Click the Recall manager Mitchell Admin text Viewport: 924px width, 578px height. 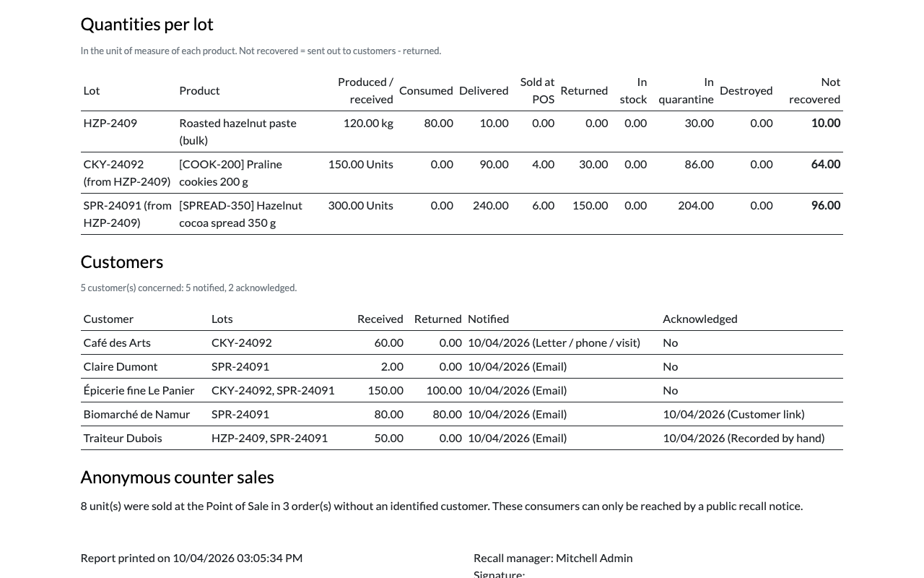point(553,558)
